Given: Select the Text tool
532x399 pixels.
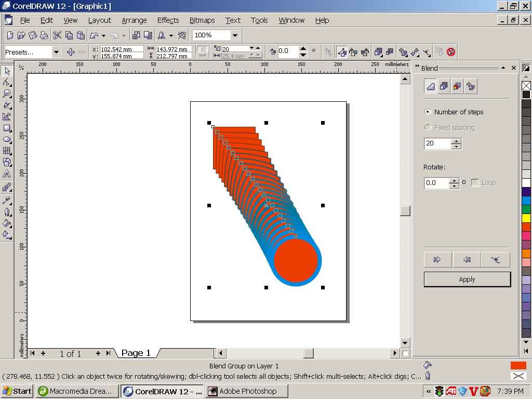Looking at the screenshot, I should pos(7,174).
